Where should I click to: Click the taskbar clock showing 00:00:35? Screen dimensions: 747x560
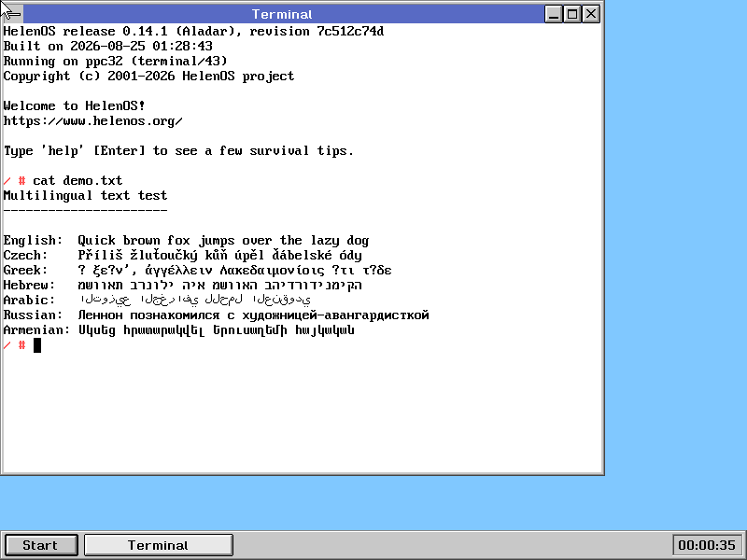[x=707, y=545]
